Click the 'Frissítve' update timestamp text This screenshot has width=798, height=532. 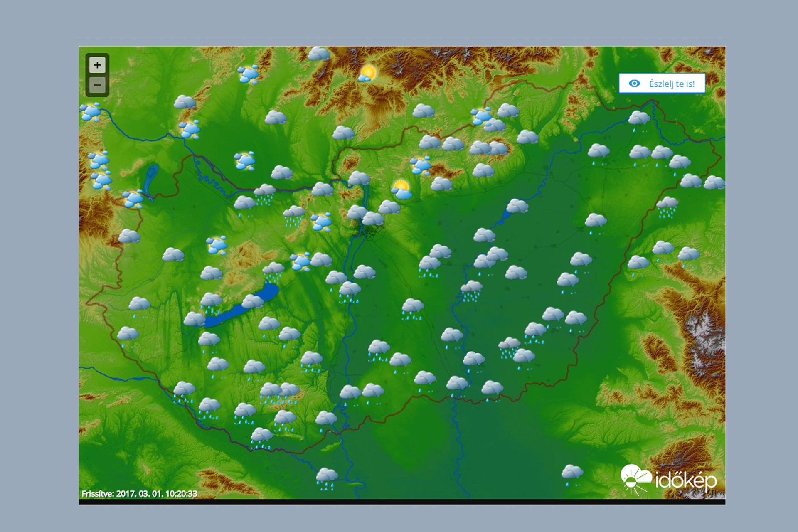139,494
